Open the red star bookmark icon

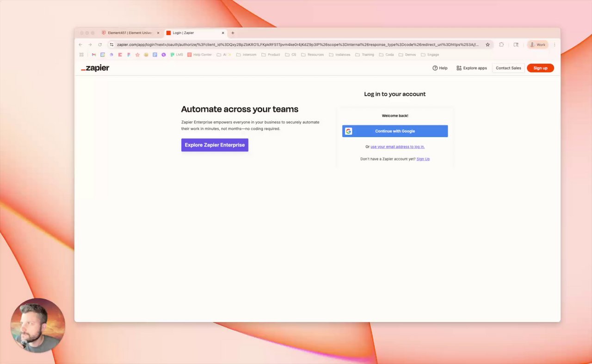click(137, 55)
